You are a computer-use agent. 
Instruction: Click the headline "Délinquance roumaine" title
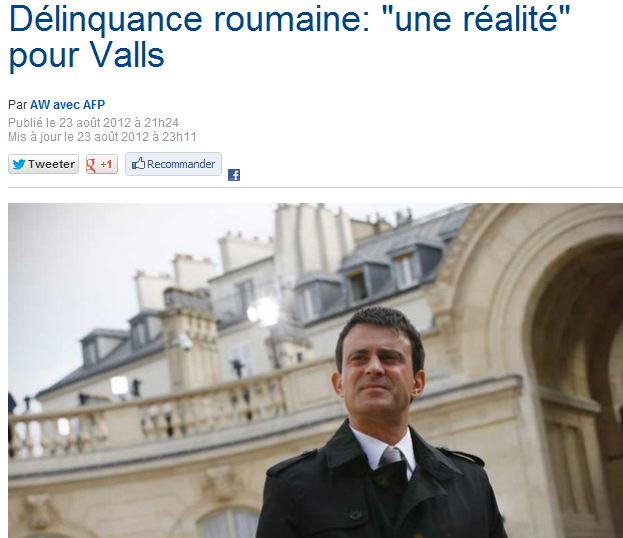click(x=289, y=19)
